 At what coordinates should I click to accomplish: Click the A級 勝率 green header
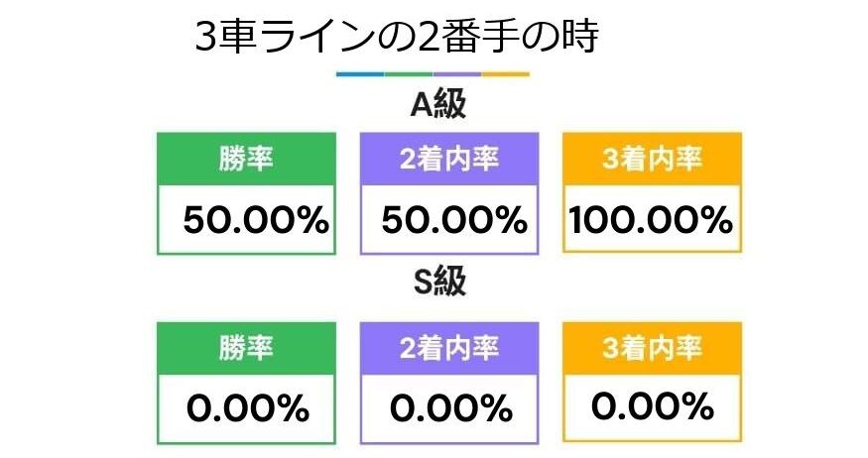pyautogui.click(x=246, y=159)
